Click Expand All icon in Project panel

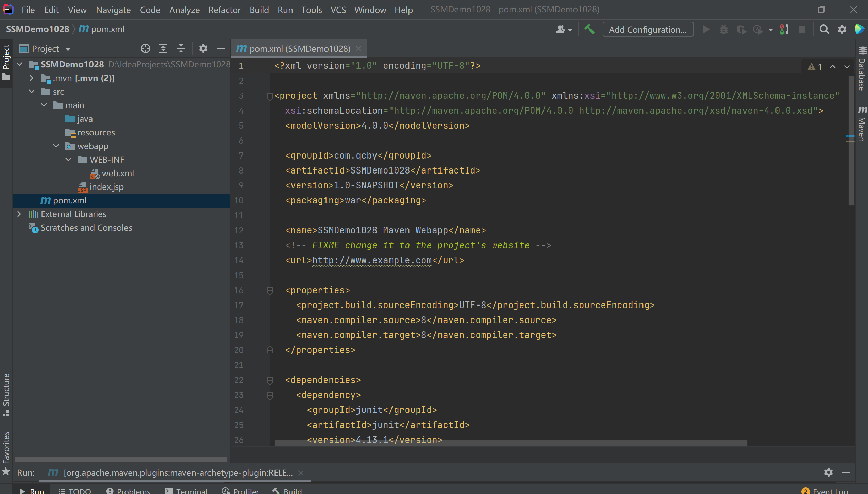coord(163,49)
